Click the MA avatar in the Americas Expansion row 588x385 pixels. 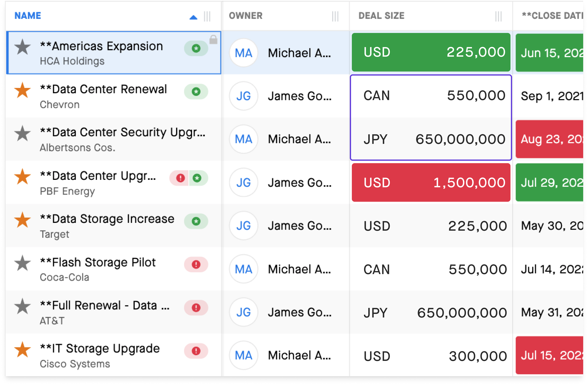coord(244,53)
